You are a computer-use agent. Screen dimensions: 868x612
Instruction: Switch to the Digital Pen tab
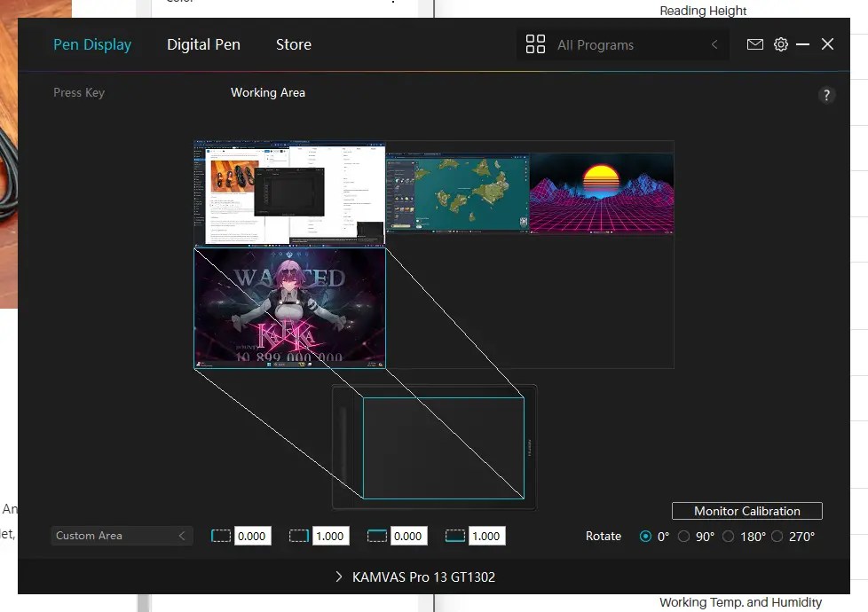203,43
